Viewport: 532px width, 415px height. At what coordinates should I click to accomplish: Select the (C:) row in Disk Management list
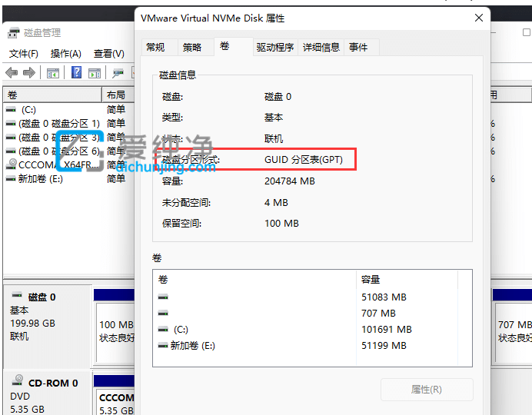pyautogui.click(x=69, y=109)
